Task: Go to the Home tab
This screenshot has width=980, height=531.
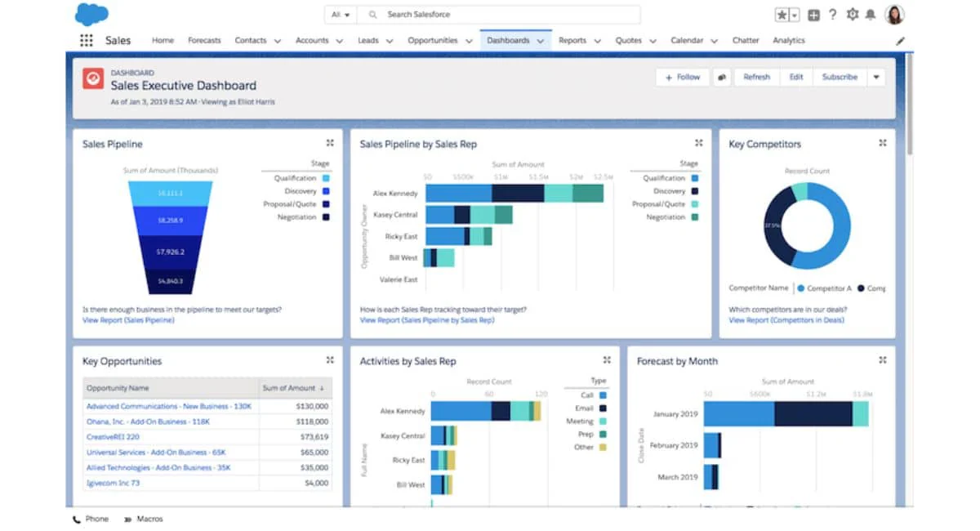Action: pyautogui.click(x=163, y=41)
